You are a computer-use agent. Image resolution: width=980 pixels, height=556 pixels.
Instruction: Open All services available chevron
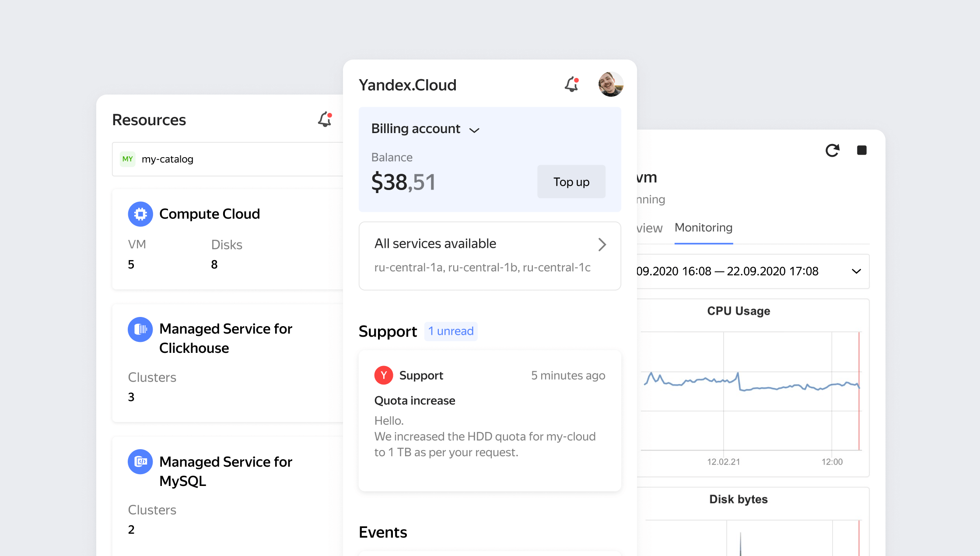click(x=602, y=244)
